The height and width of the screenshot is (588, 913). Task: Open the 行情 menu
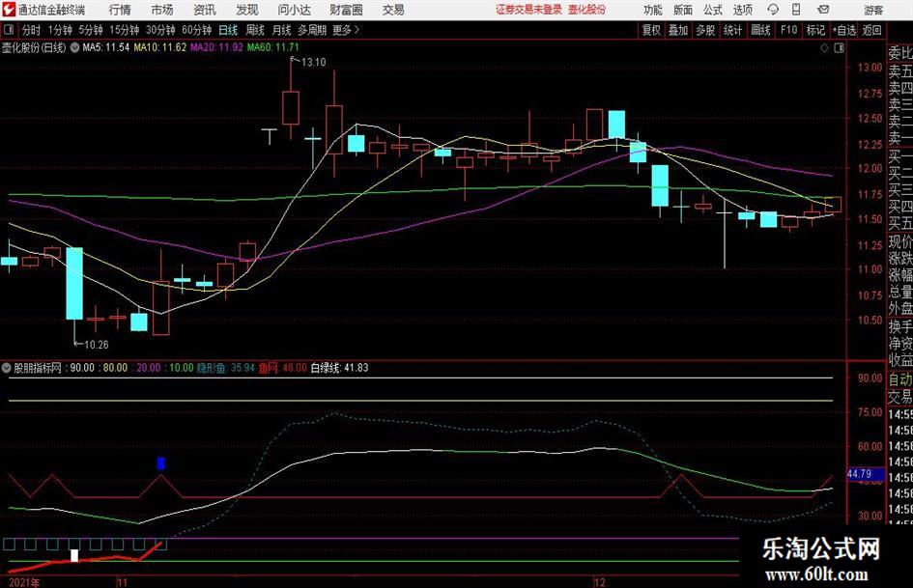click(x=120, y=10)
